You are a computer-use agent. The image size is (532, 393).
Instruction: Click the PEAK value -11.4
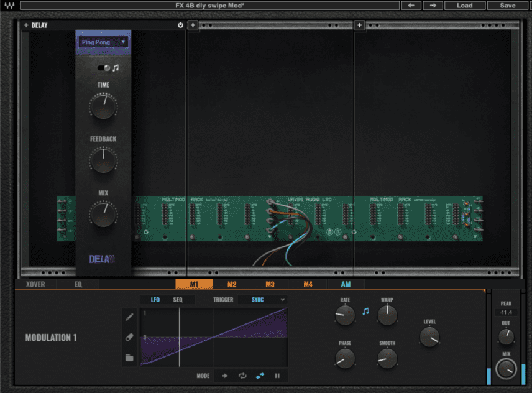click(x=506, y=312)
